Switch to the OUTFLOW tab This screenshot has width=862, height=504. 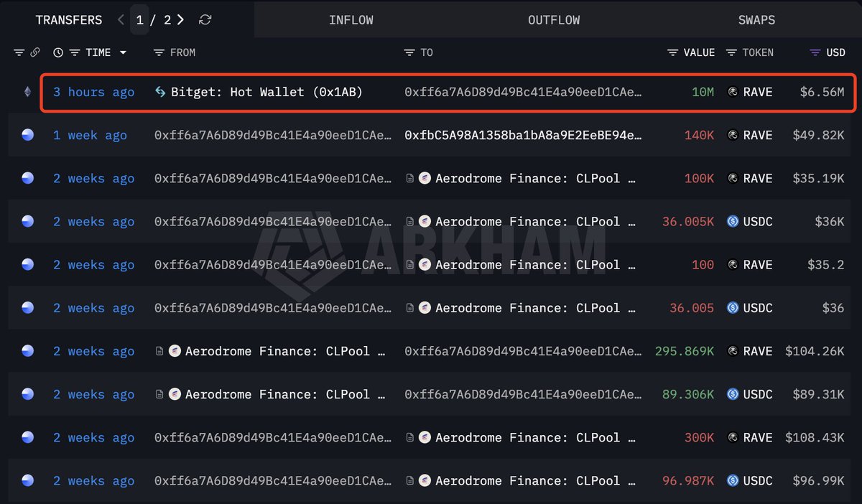pyautogui.click(x=553, y=20)
